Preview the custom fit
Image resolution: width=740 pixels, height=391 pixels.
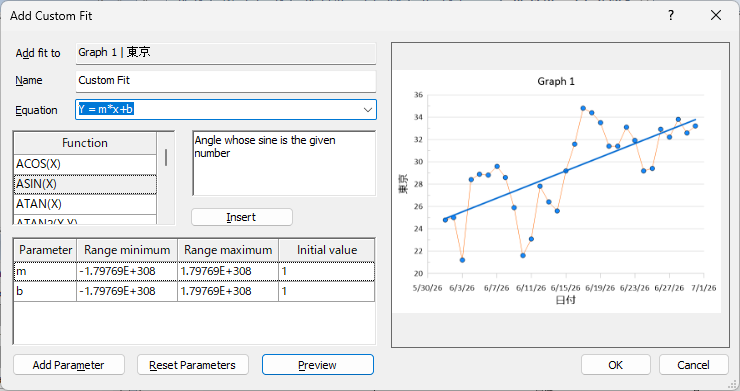pos(318,365)
